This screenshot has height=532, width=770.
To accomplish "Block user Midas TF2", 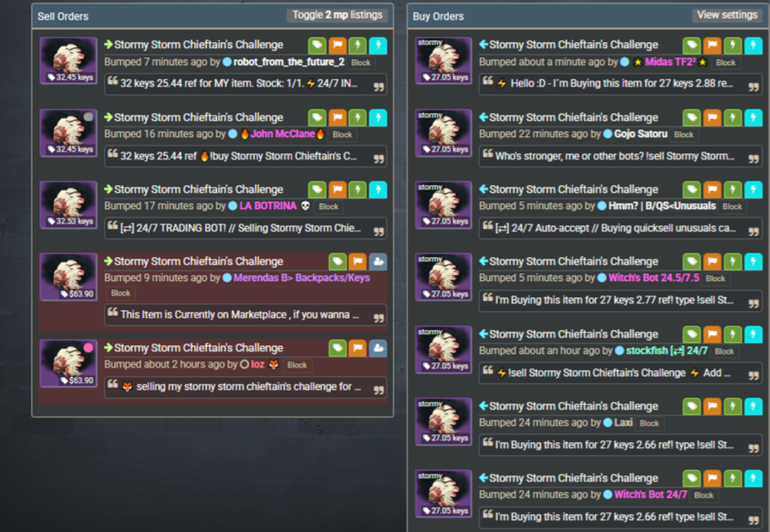I will click(x=725, y=63).
